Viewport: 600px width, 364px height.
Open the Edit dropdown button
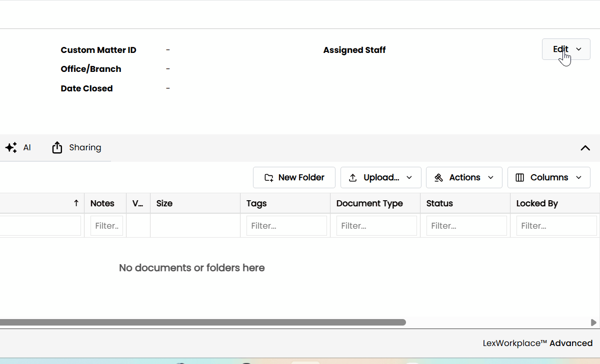click(566, 49)
